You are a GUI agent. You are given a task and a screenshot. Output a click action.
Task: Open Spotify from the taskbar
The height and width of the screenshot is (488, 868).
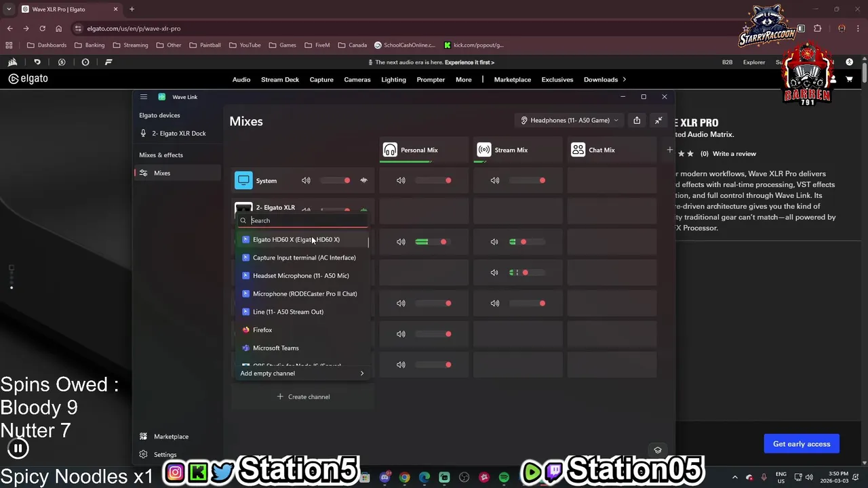point(504,478)
